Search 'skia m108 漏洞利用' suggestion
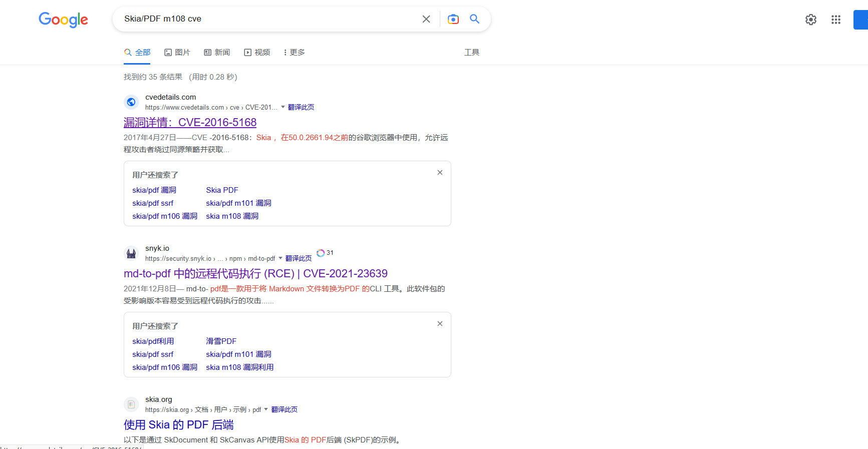Viewport: 868px width, 449px height. (x=240, y=367)
